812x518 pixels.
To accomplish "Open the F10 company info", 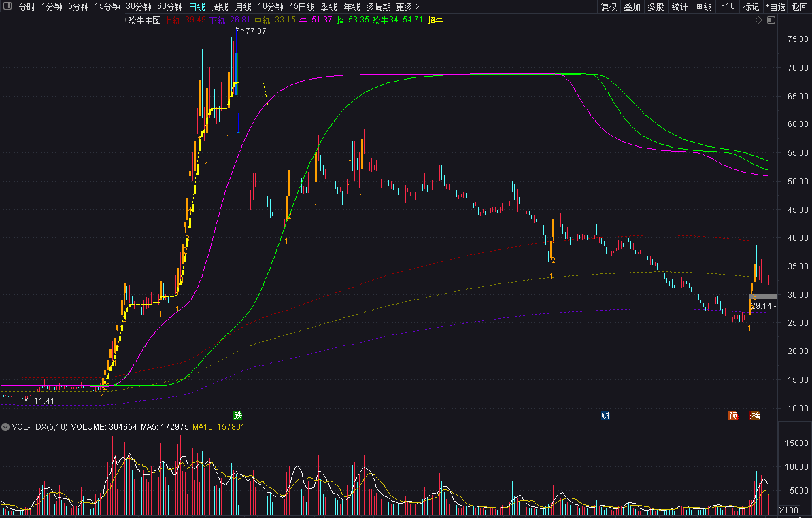I will 728,7.
